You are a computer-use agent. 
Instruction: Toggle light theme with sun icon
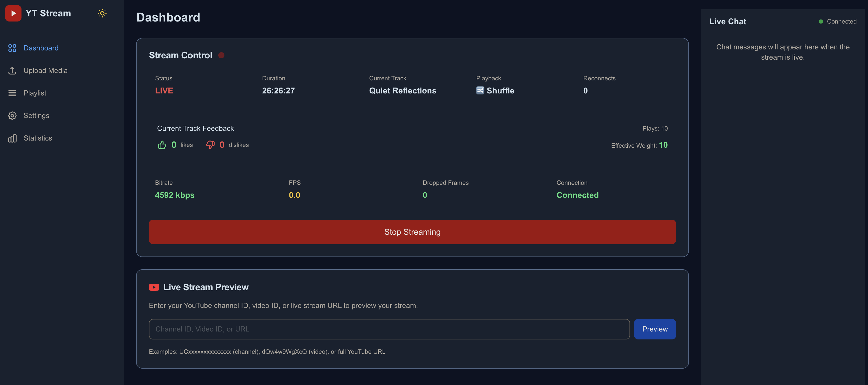[x=102, y=13]
